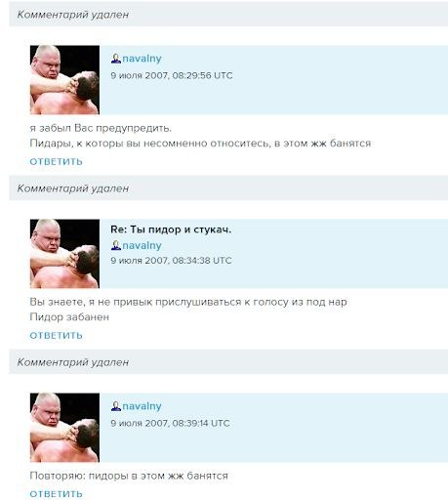
Task: Click ОТВЕТИТЬ under the 08:39:14 comment
Action: 56,494
